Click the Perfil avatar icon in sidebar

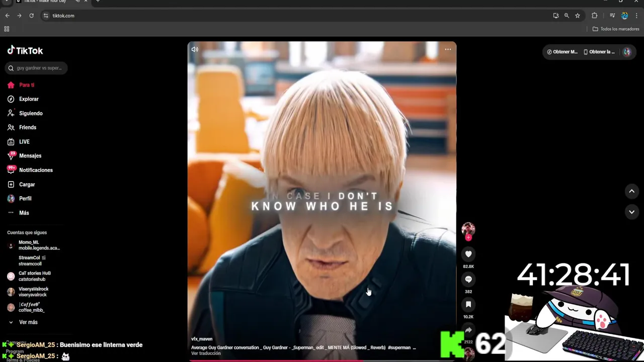tap(11, 199)
